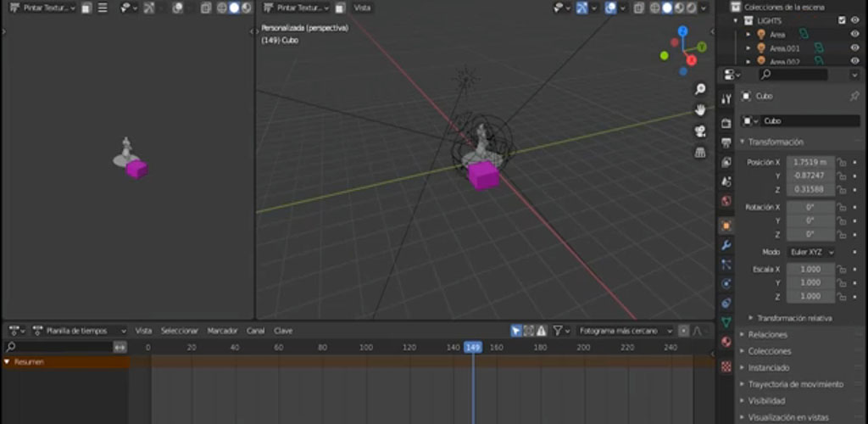Open the Marcador menu in the timeline
Viewport: 868px width, 424px height.
coord(222,331)
